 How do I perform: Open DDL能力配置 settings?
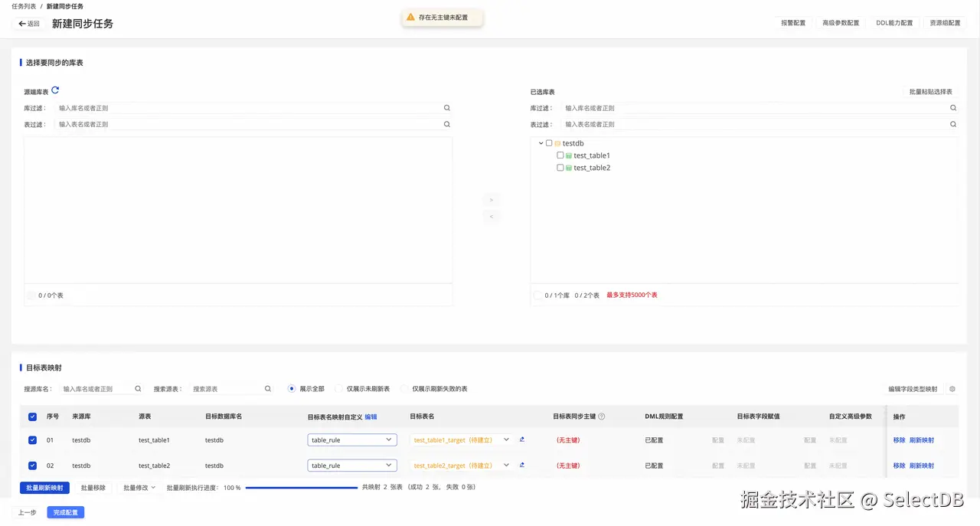click(894, 23)
